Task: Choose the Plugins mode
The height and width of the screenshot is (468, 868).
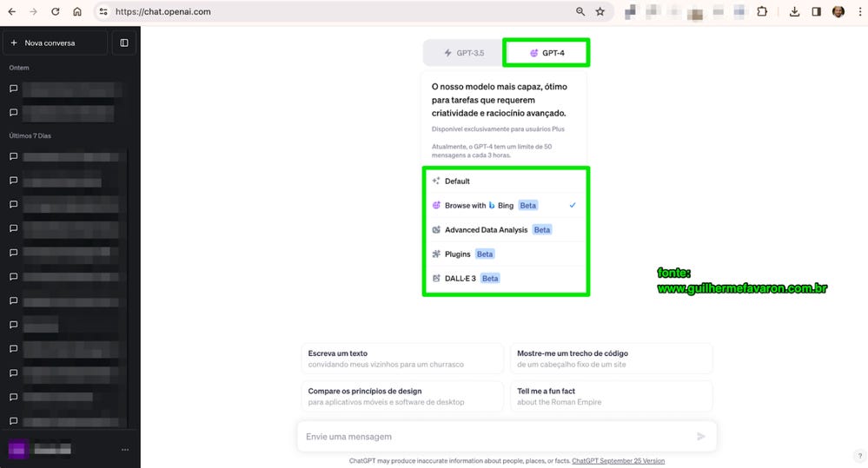Action: [x=506, y=254]
